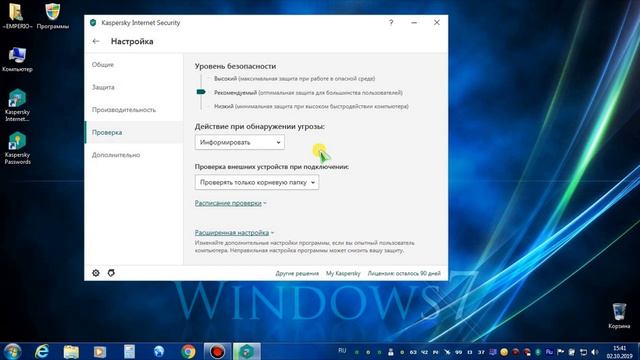Open the file explorer taskbar icon

click(71, 351)
